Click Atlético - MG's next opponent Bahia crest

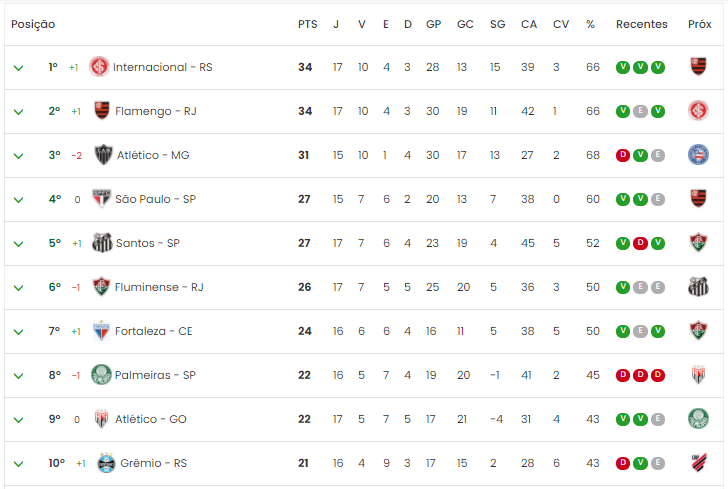[x=698, y=155]
